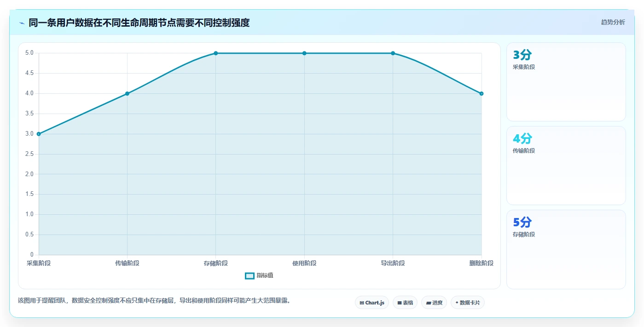The image size is (644, 327).
Task: Click the 删除阶段 x-axis label
Action: pyautogui.click(x=482, y=263)
